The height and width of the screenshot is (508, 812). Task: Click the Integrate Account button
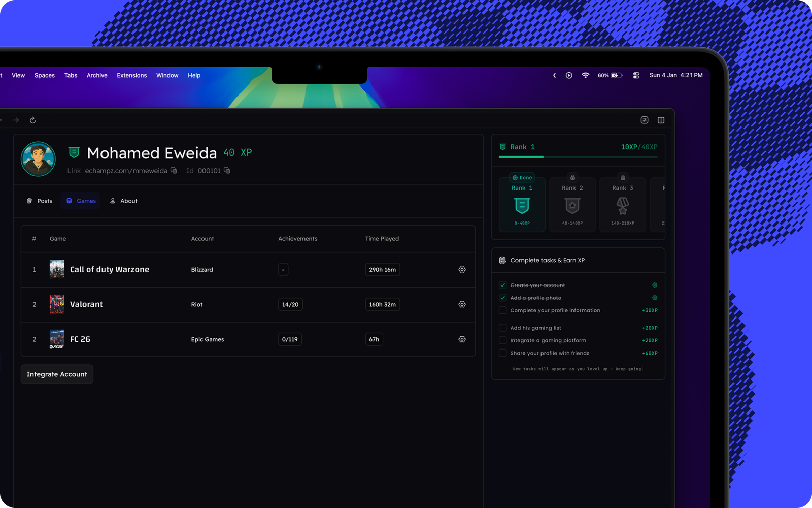coord(57,374)
